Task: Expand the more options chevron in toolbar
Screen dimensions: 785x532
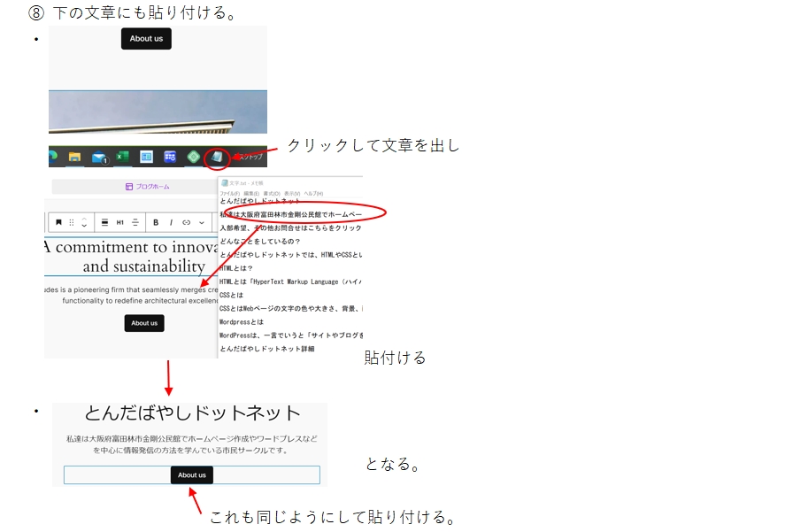Action: (x=201, y=222)
